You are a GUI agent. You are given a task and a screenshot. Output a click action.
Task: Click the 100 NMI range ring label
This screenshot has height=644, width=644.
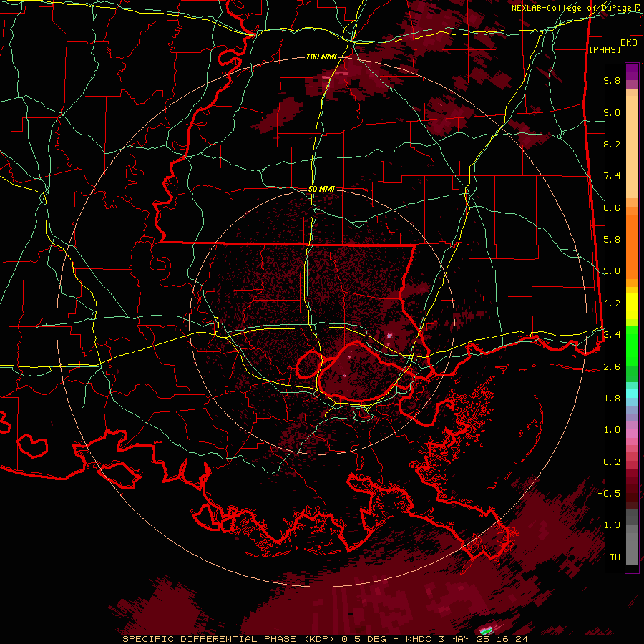[x=321, y=57]
